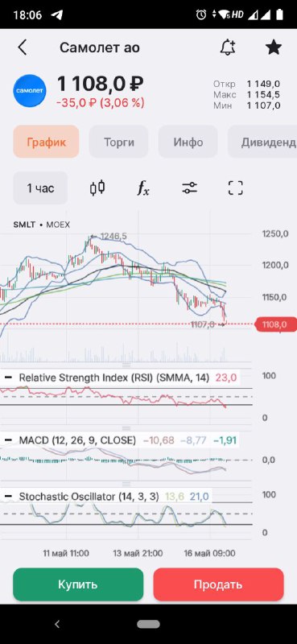Tap the back arrow icon
This screenshot has width=297, height=644.
pos(23,47)
